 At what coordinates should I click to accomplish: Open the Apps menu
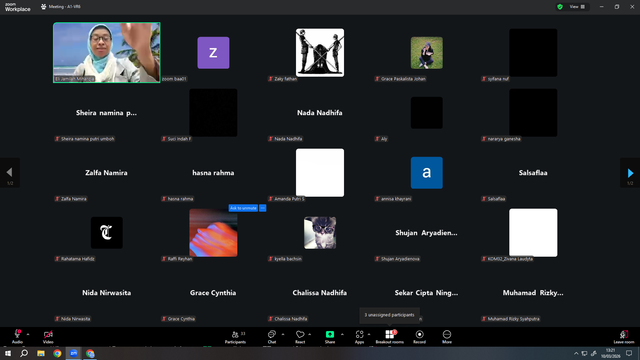(359, 337)
